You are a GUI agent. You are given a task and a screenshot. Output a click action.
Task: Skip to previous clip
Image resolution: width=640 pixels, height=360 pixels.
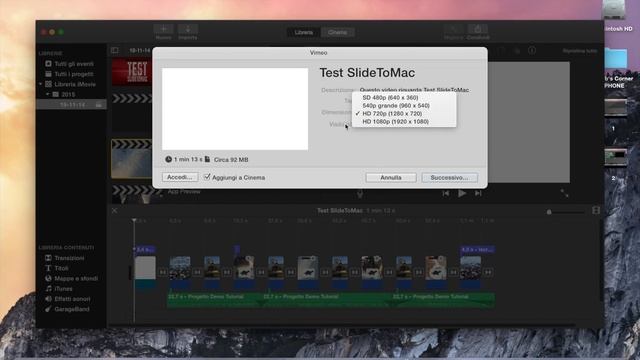(x=445, y=193)
